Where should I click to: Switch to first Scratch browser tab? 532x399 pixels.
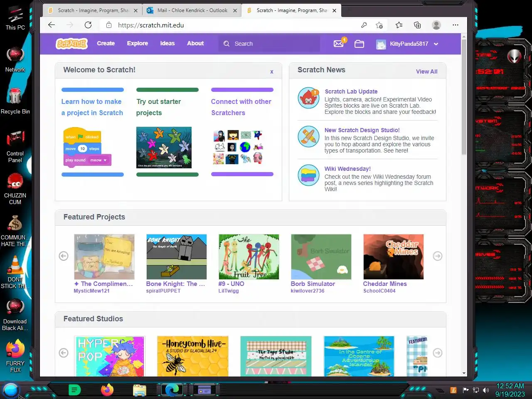(93, 10)
